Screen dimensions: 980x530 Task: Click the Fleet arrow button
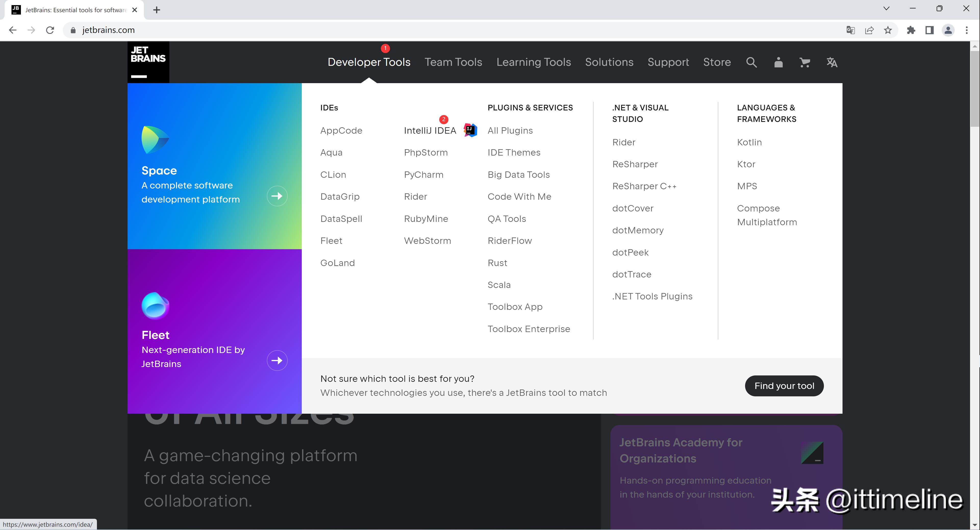point(277,360)
